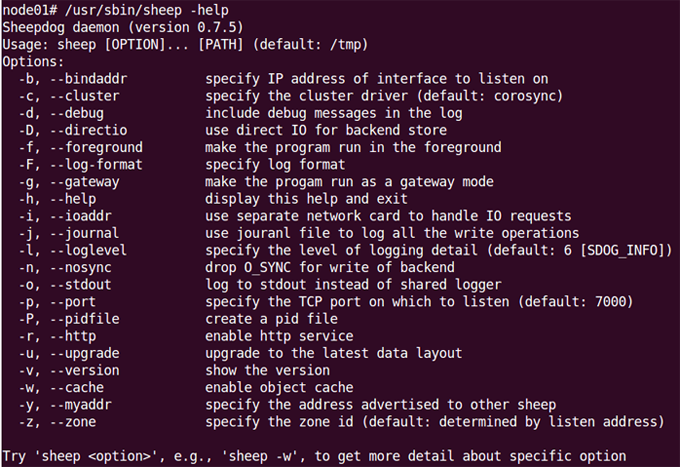This screenshot has height=467, width=680.
Task: Click the --log-format option name
Action: coord(96,165)
